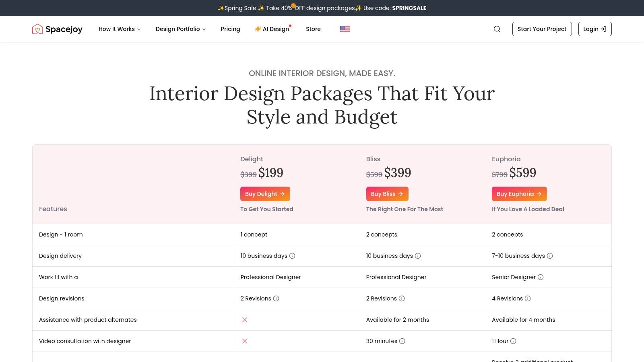Open the AI Design menu item
This screenshot has height=362, width=644.
[x=272, y=29]
